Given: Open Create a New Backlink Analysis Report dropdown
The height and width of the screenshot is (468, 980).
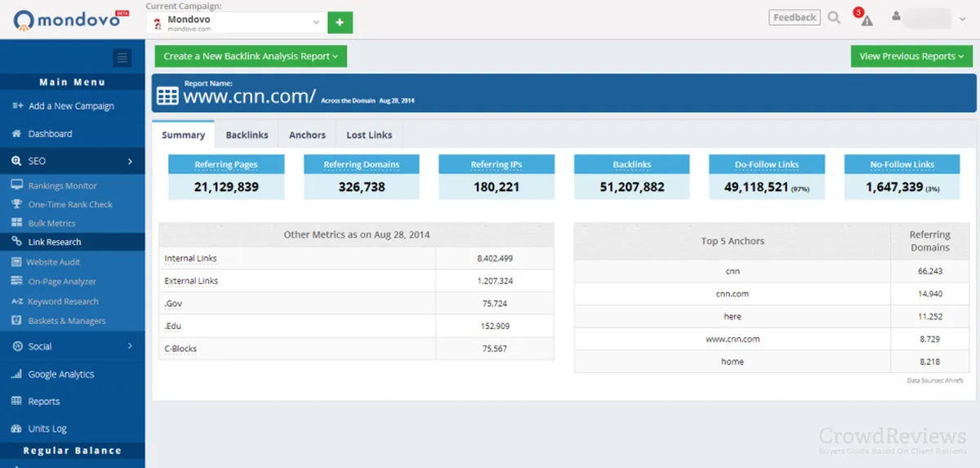Looking at the screenshot, I should (251, 56).
